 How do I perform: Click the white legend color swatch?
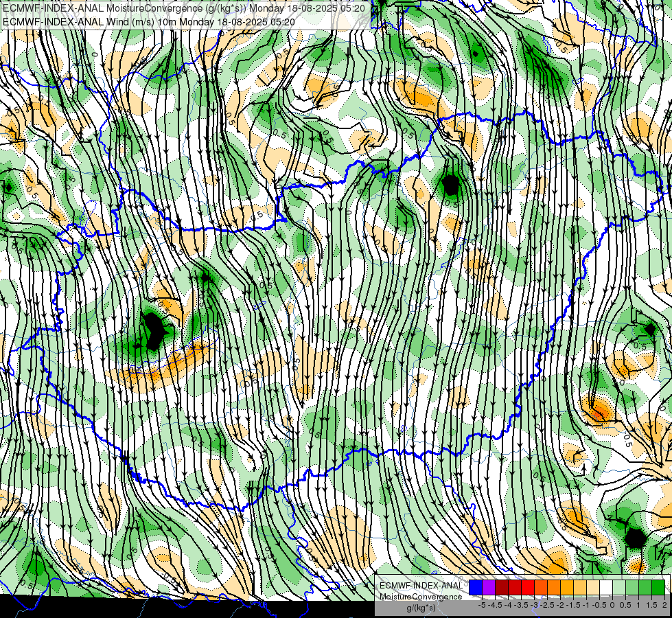pos(606,588)
